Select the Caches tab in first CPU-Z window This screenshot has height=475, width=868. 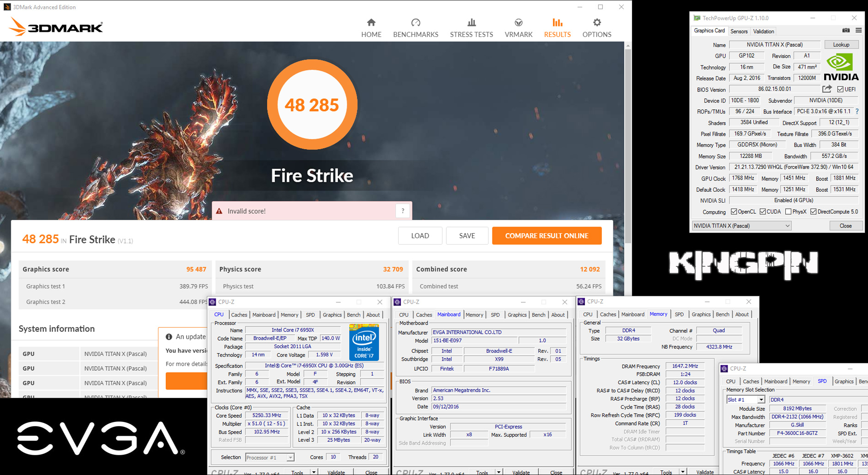click(239, 315)
